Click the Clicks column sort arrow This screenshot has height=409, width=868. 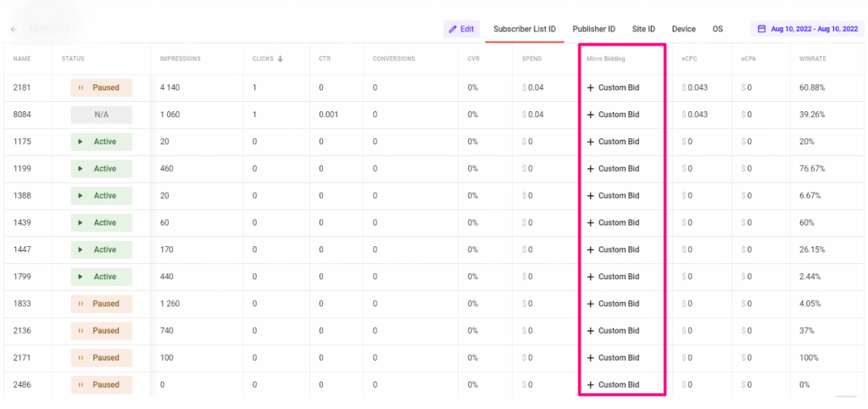pyautogui.click(x=281, y=59)
